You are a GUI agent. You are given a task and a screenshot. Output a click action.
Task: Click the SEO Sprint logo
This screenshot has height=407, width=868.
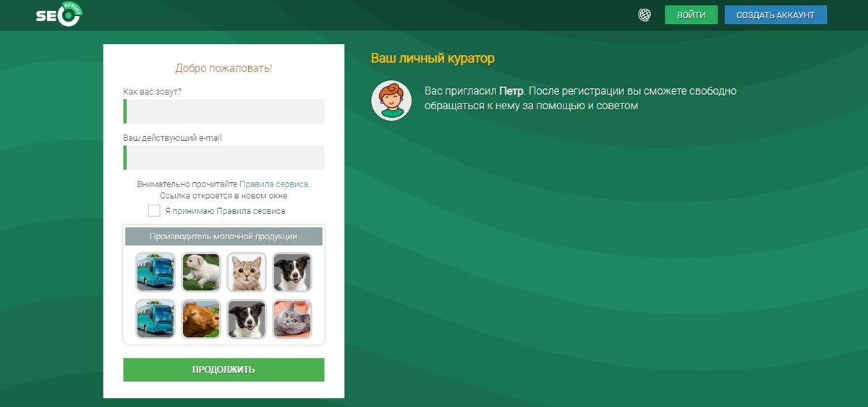[x=59, y=14]
